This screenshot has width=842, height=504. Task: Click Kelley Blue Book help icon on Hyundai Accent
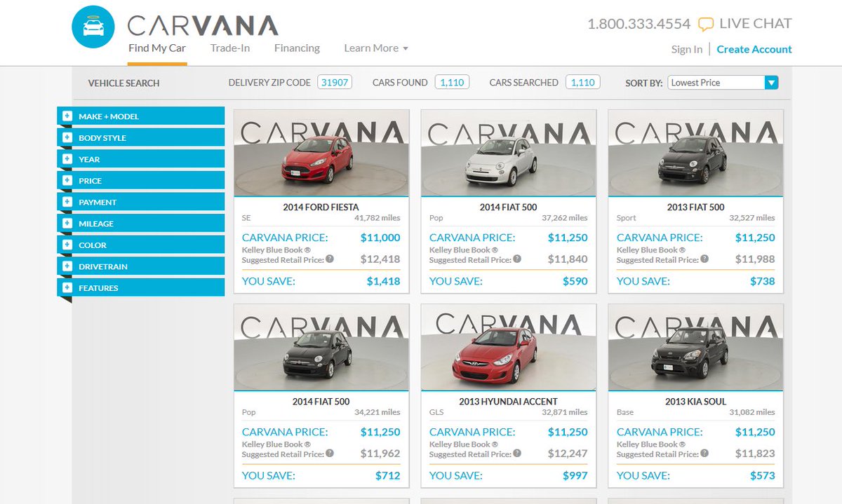coord(517,454)
